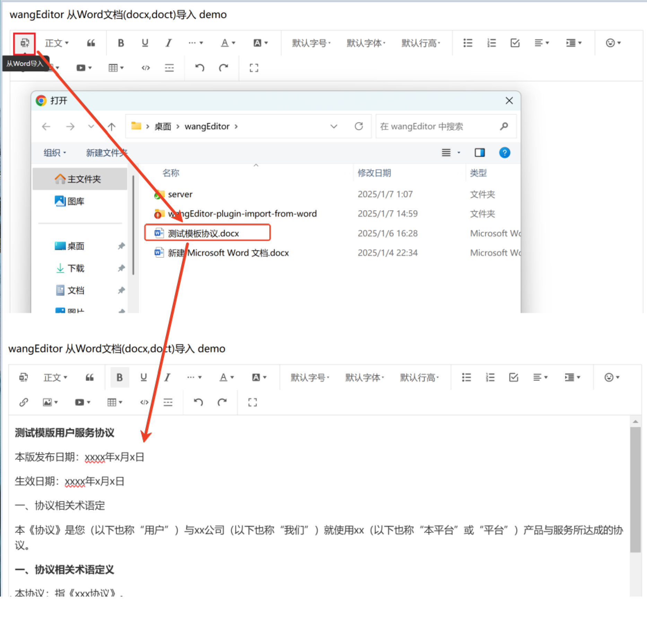647x644 pixels.
Task: Open font color dropdown in bottom editor
Action: (x=227, y=378)
